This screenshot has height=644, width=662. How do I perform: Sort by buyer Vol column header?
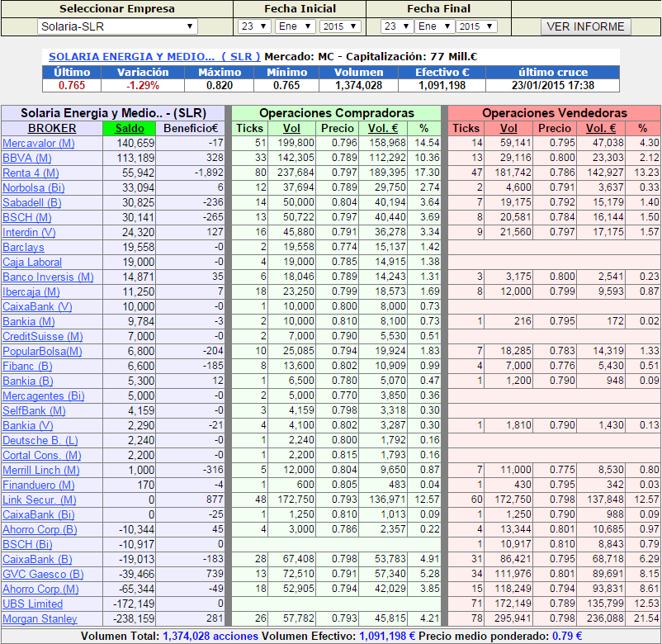[291, 128]
